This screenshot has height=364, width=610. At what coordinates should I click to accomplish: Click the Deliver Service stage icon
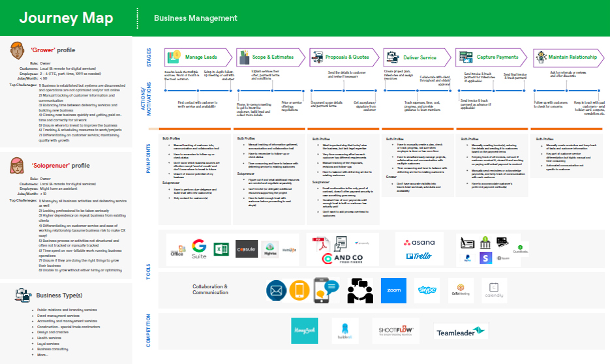click(393, 57)
